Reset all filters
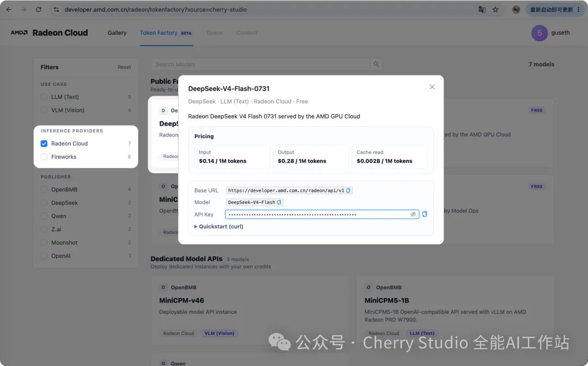This screenshot has height=366, width=588. point(124,67)
